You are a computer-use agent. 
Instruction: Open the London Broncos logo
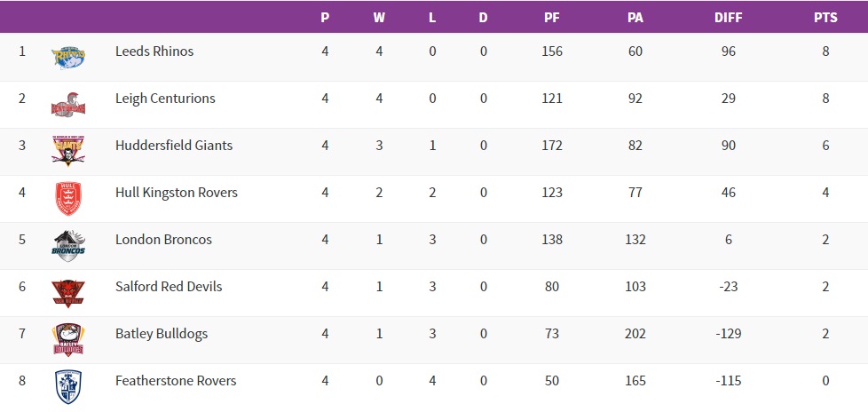(68, 245)
